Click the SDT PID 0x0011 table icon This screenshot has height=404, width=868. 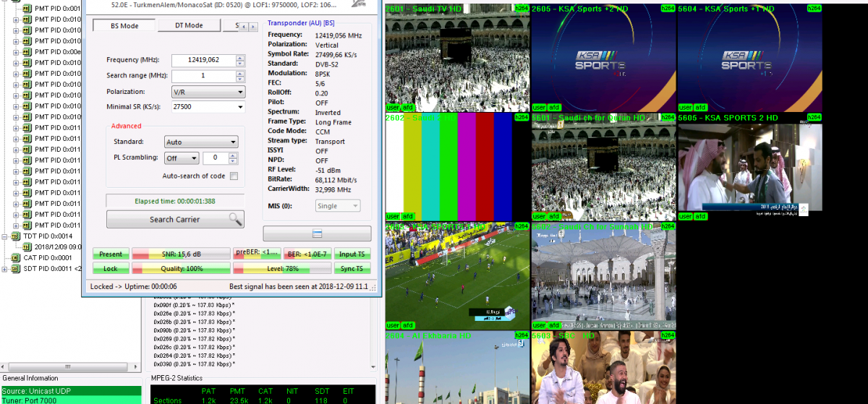click(16, 269)
